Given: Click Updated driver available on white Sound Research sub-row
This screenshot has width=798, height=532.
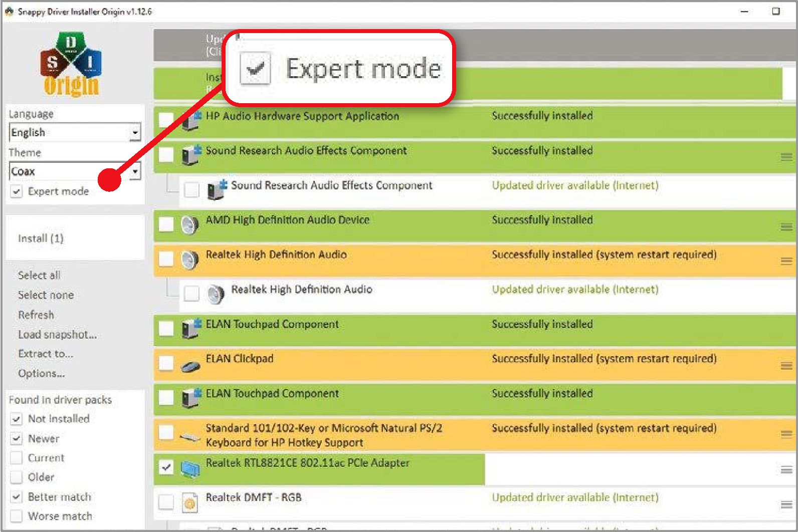Looking at the screenshot, I should 575,185.
